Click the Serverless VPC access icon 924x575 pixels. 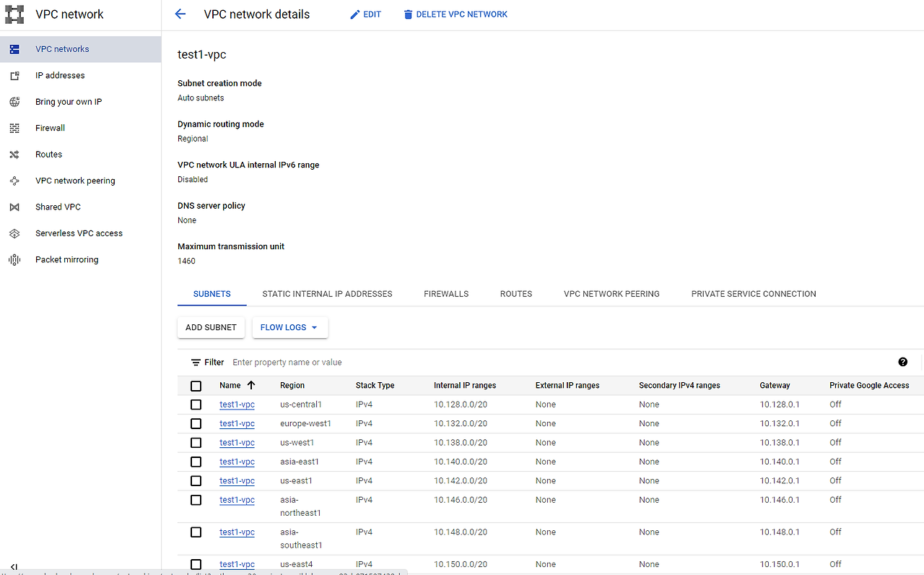pyautogui.click(x=14, y=233)
